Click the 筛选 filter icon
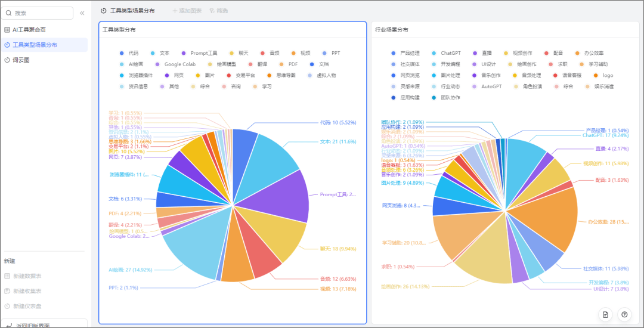This screenshot has width=644, height=328. click(212, 11)
